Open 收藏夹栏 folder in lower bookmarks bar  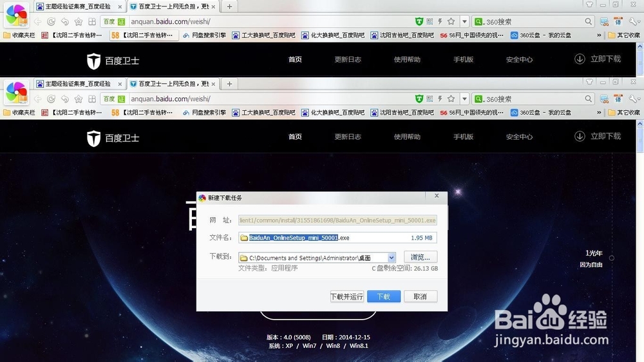coord(19,112)
